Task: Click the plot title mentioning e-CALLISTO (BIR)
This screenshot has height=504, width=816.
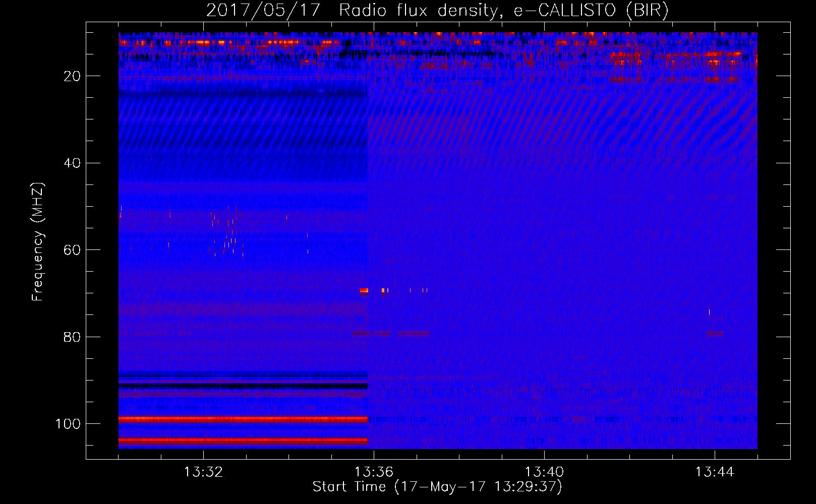Action: pos(437,11)
